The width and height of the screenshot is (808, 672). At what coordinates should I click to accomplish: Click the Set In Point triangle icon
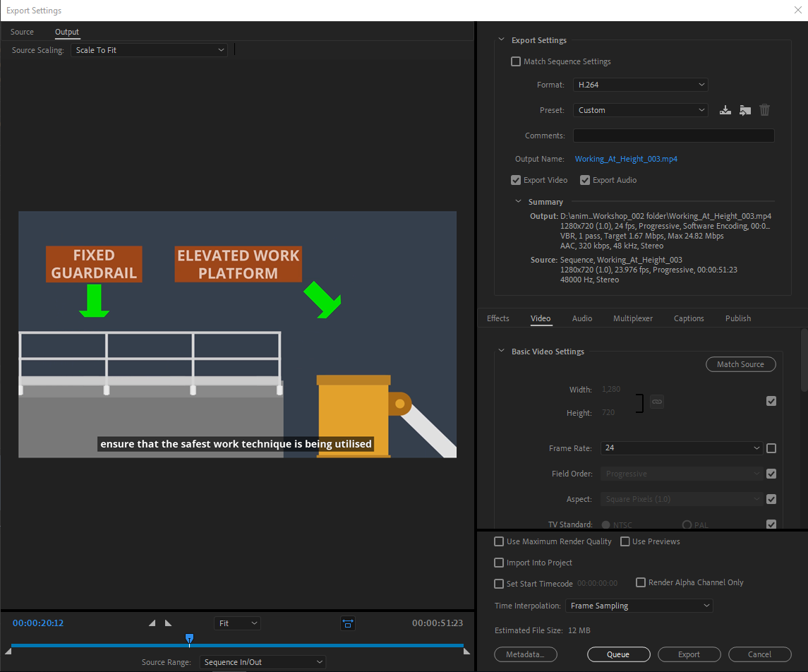click(152, 623)
